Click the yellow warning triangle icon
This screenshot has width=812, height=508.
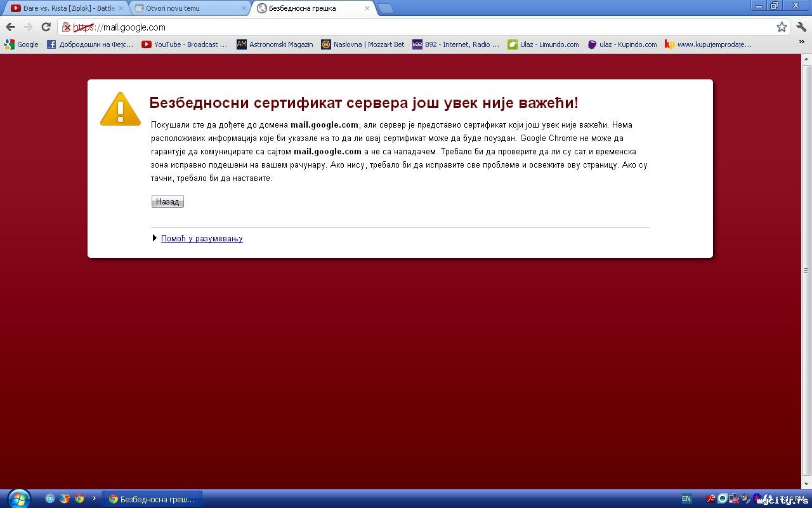coord(121,109)
